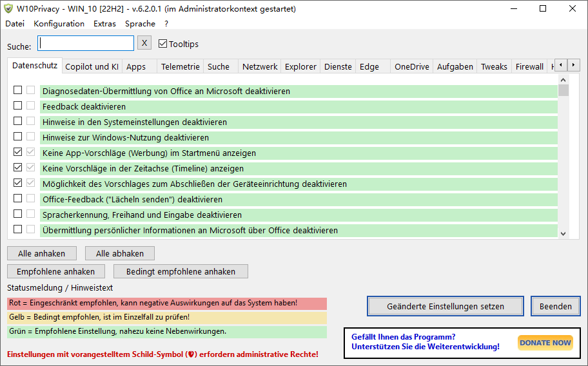The image size is (588, 366).
Task: Click the Hinweise zur Windows-Nutzung deaktivieren text
Action: click(126, 137)
